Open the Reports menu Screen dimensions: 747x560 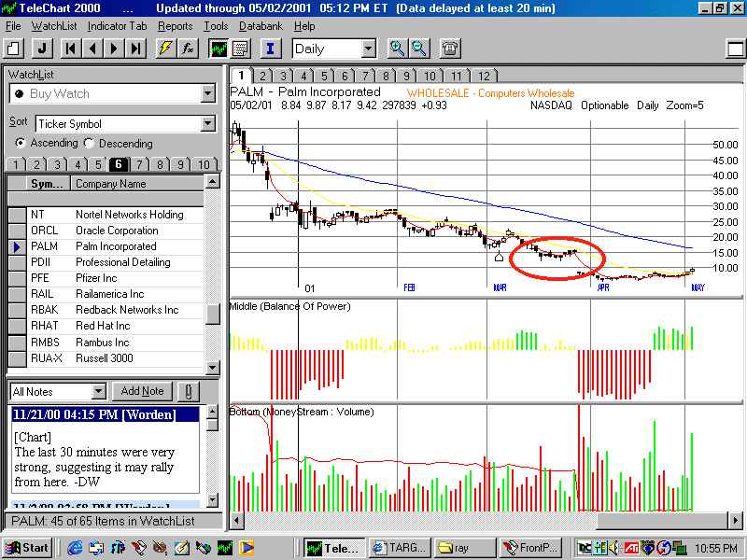(176, 26)
